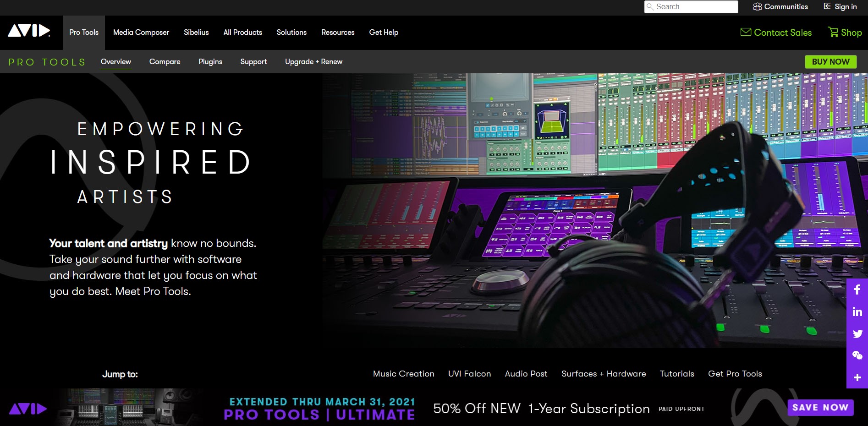
Task: Open the Solutions menu
Action: (x=291, y=33)
